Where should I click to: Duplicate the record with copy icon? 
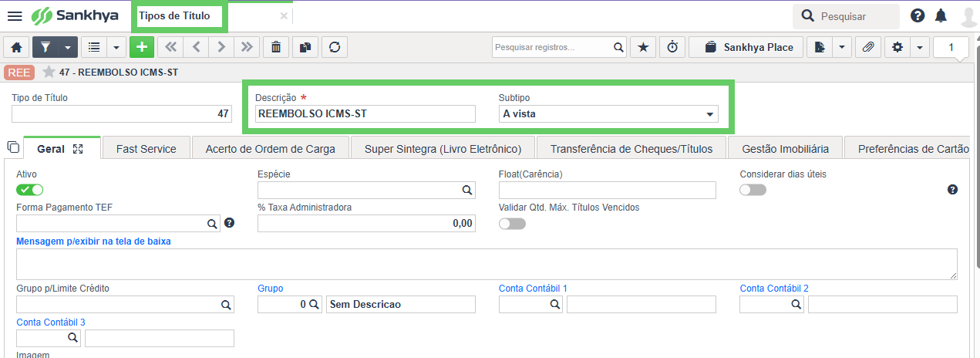click(x=305, y=47)
